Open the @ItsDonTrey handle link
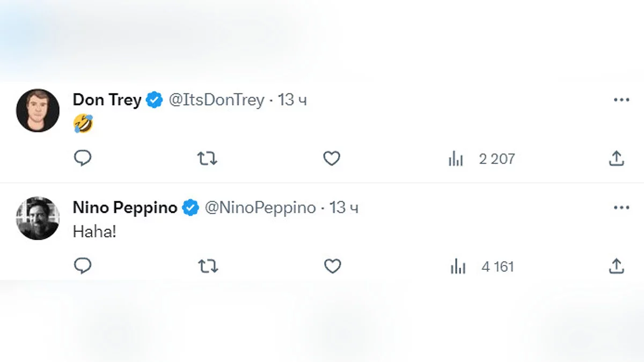 217,100
